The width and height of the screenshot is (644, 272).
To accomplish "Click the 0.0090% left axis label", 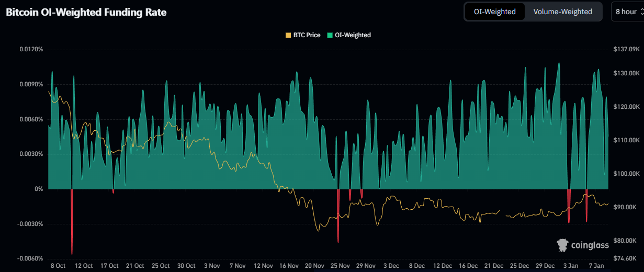I will (x=31, y=84).
